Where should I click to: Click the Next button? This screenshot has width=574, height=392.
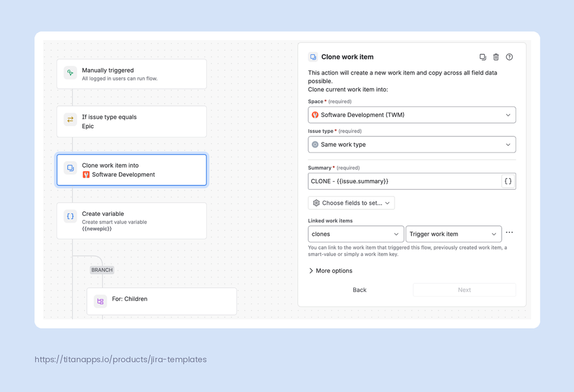click(464, 290)
